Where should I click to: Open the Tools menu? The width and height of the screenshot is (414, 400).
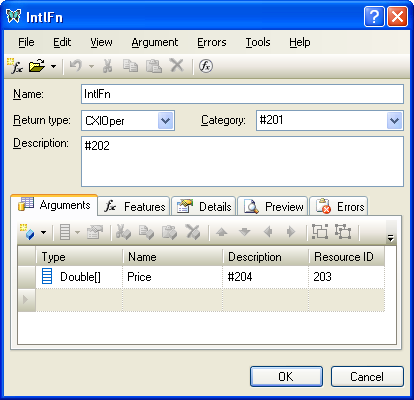click(x=258, y=42)
